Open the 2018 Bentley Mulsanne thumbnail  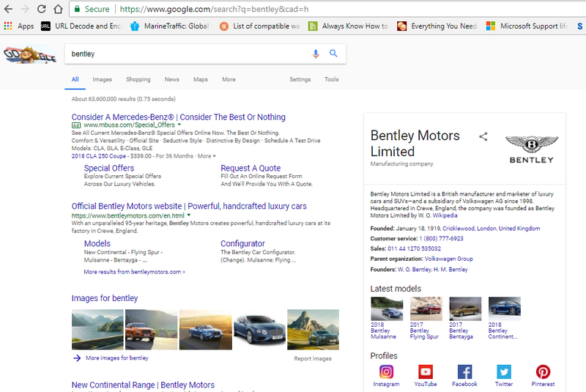(387, 308)
